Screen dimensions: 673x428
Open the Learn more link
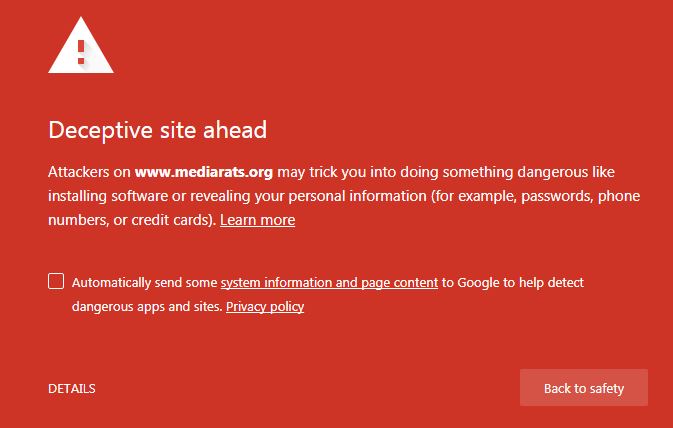(x=257, y=220)
